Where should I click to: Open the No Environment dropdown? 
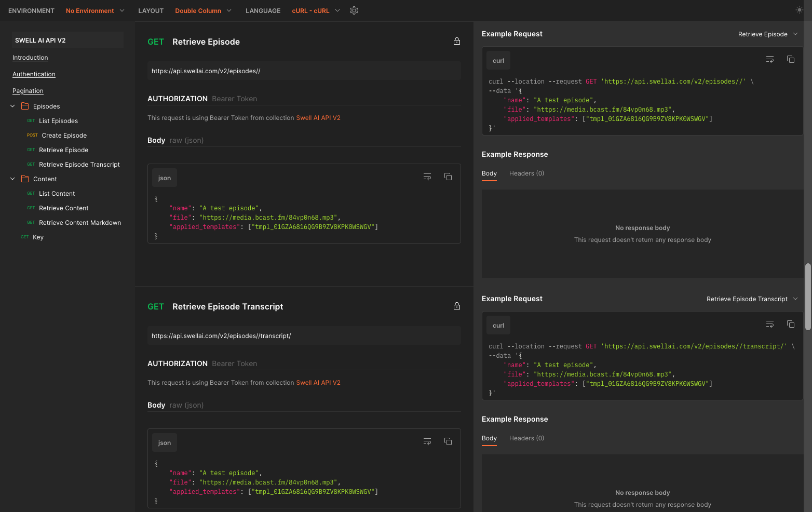pos(95,11)
